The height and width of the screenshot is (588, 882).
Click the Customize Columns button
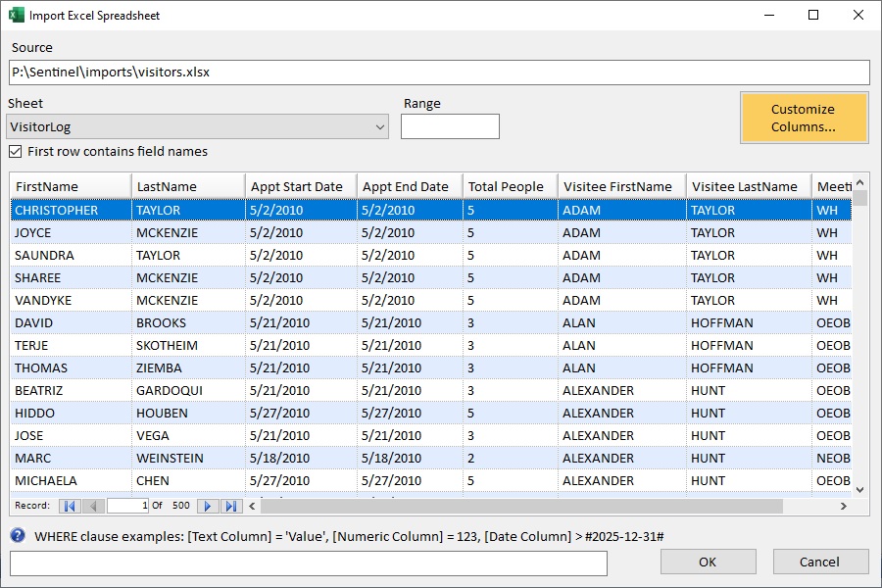(x=805, y=118)
